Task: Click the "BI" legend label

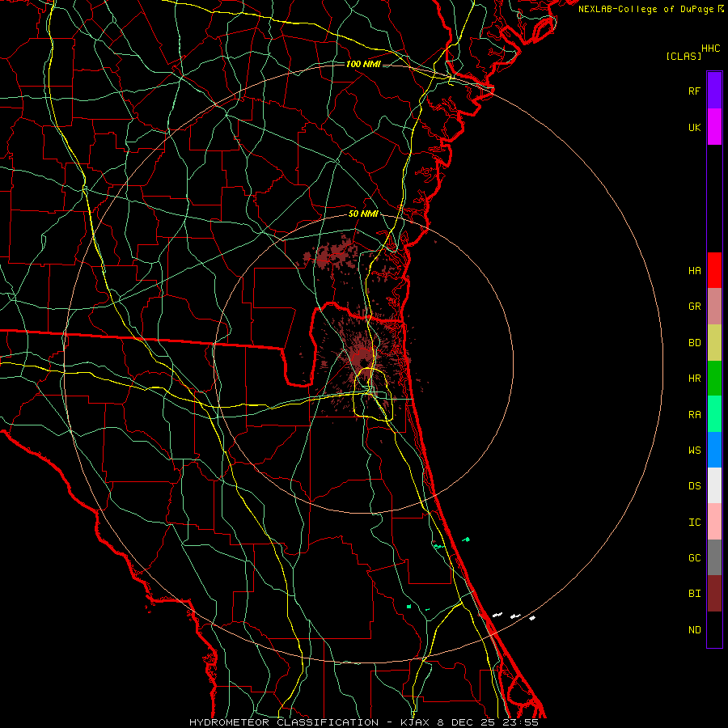Action: pos(694,594)
